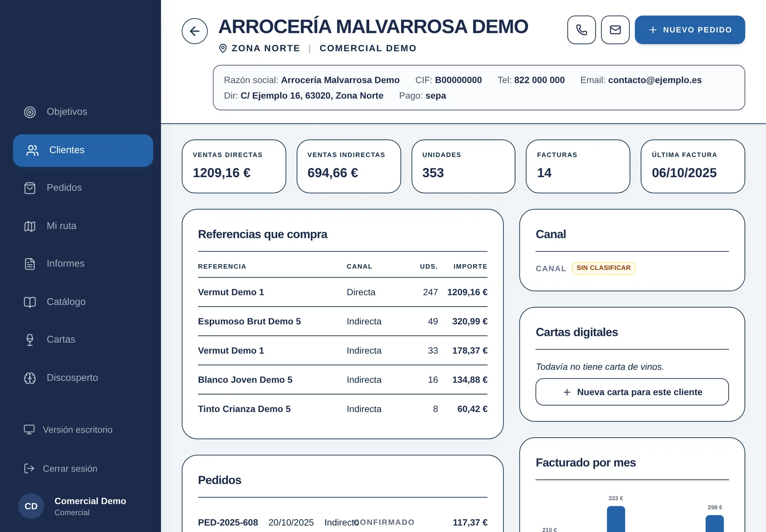Click the contacto@ejemplo.es email address
The height and width of the screenshot is (532, 766).
pos(655,80)
